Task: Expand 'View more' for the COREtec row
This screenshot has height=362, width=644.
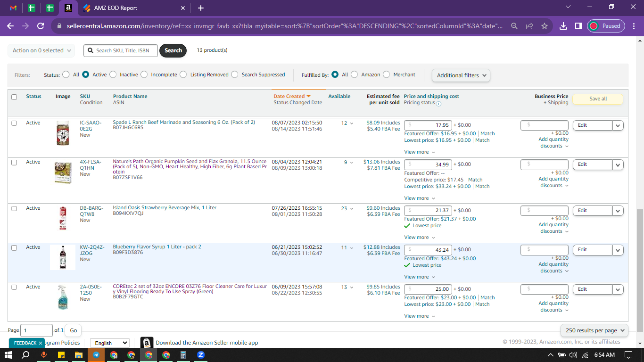Action: point(420,316)
